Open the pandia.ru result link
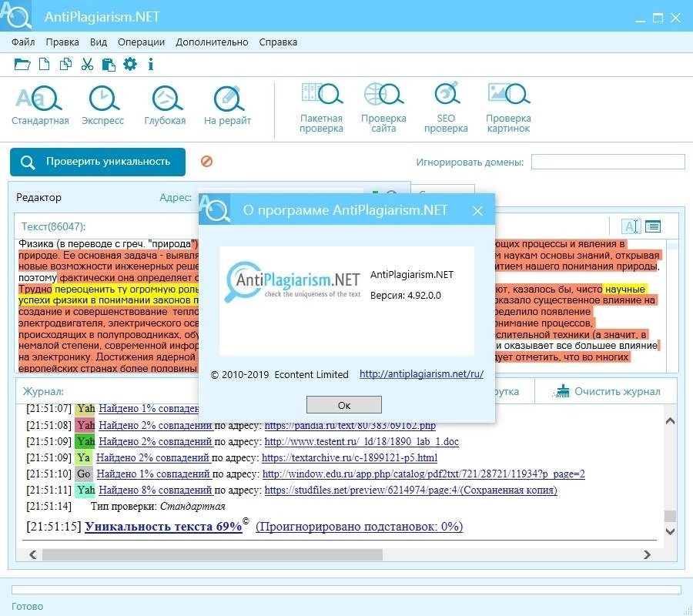Viewport: 693px width, 616px height. point(350,426)
